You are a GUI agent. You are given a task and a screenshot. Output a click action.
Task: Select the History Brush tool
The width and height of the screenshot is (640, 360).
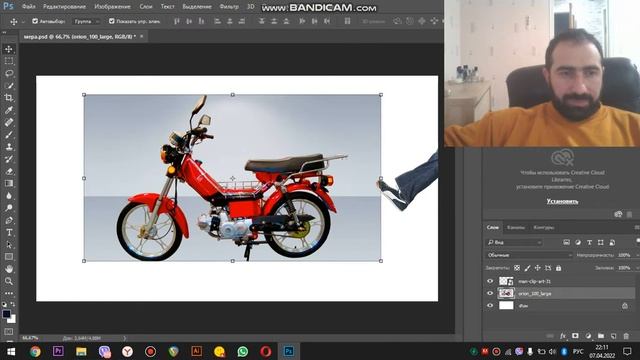[9, 159]
